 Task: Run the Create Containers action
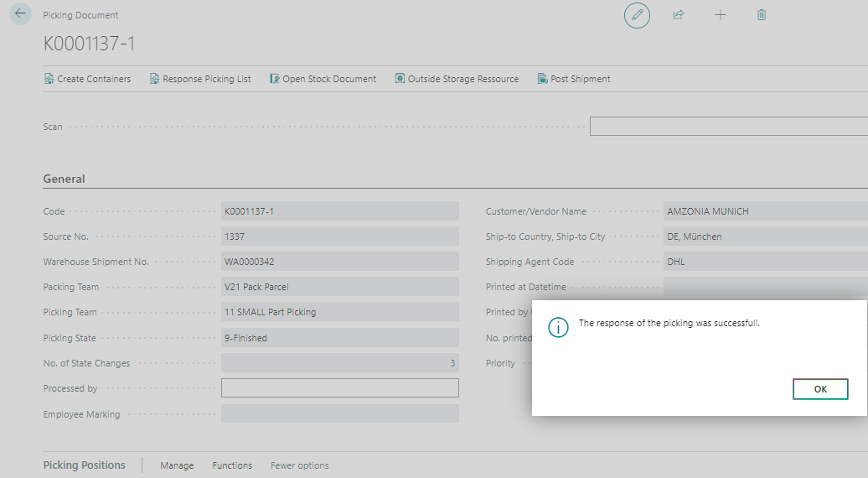[x=87, y=79]
